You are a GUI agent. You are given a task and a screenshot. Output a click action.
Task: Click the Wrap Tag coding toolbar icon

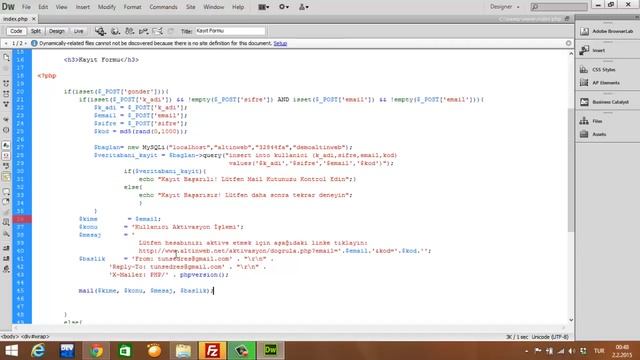tap(6, 212)
